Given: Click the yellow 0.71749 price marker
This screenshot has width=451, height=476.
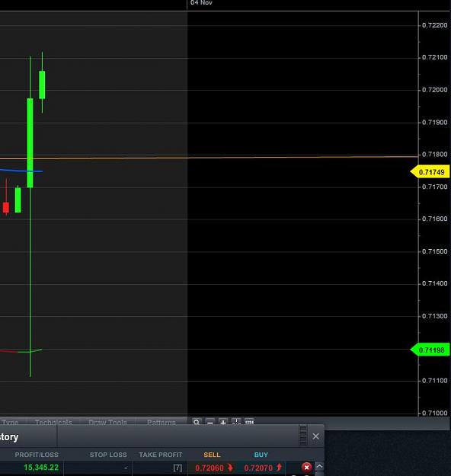Looking at the screenshot, I should [430, 172].
